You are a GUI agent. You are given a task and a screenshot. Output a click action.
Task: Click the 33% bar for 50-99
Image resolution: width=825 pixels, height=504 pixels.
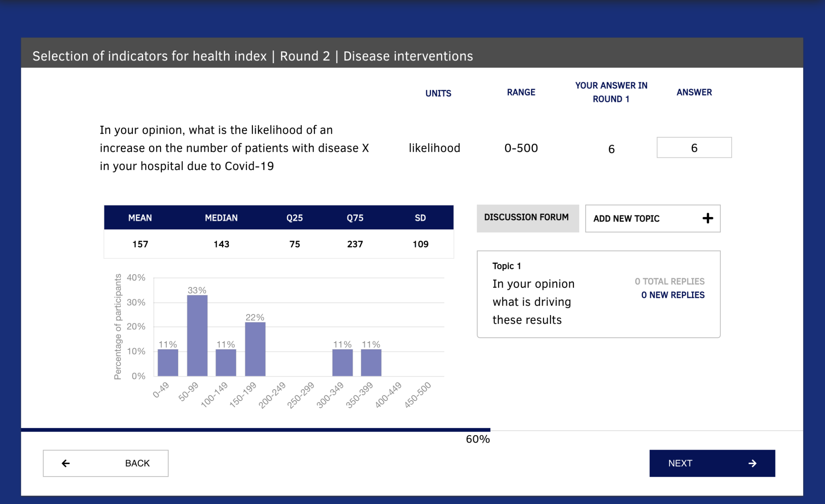coord(197,336)
